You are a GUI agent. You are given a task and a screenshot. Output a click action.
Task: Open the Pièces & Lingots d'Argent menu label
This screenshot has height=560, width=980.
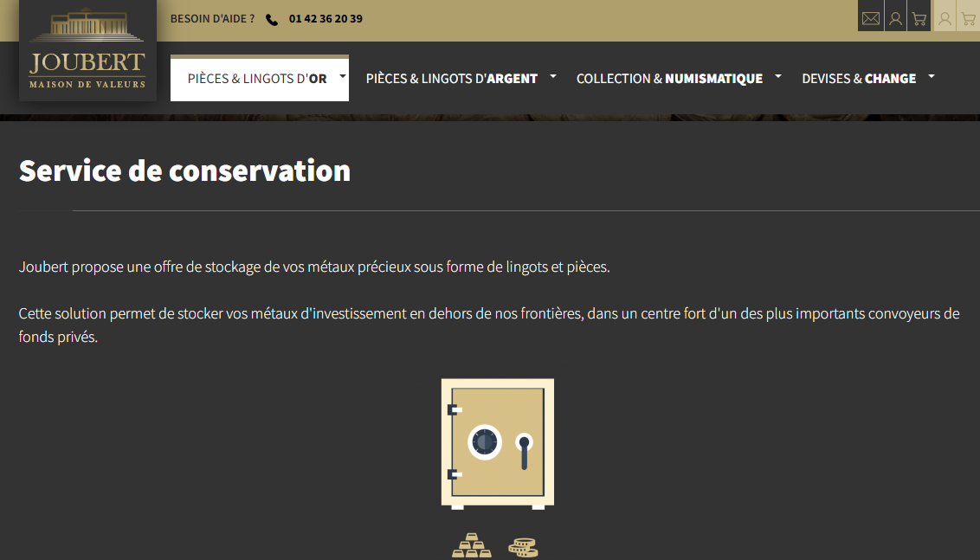[x=451, y=79]
